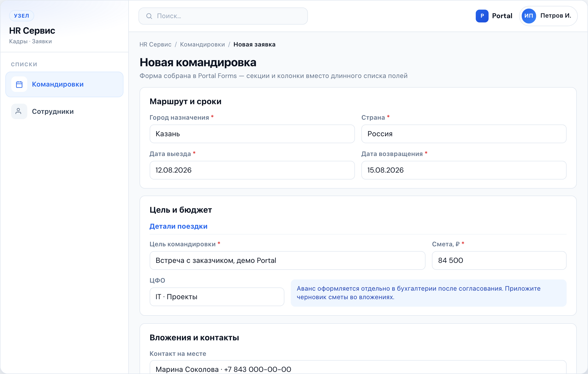Go to Командировки breadcrumb

coord(203,44)
